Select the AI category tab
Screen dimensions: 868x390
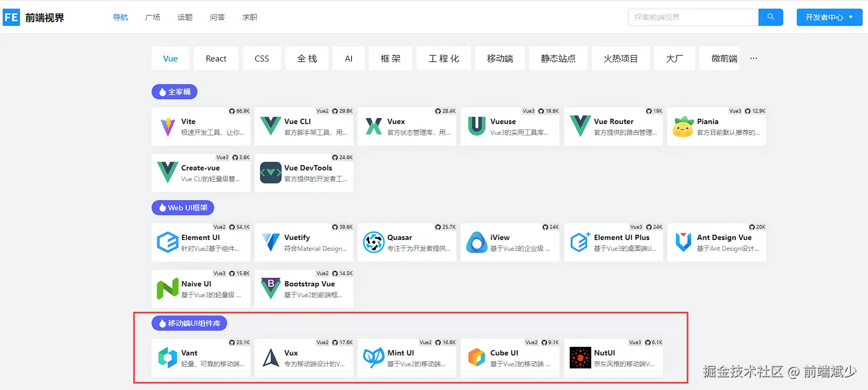[349, 58]
